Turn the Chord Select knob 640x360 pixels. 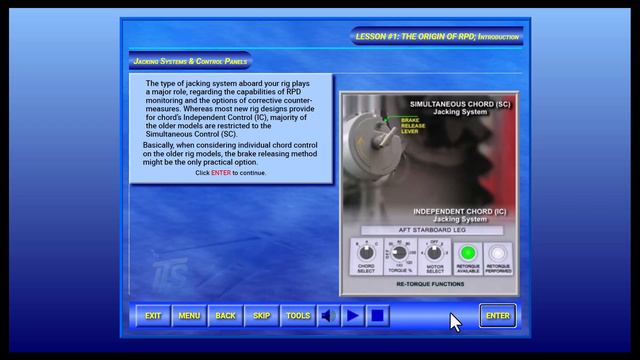(x=366, y=253)
